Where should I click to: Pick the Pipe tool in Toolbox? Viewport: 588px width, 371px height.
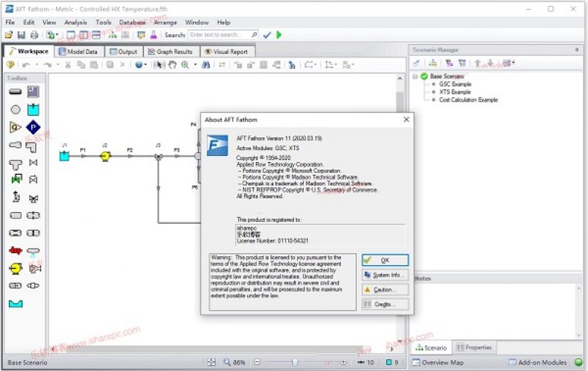click(16, 92)
